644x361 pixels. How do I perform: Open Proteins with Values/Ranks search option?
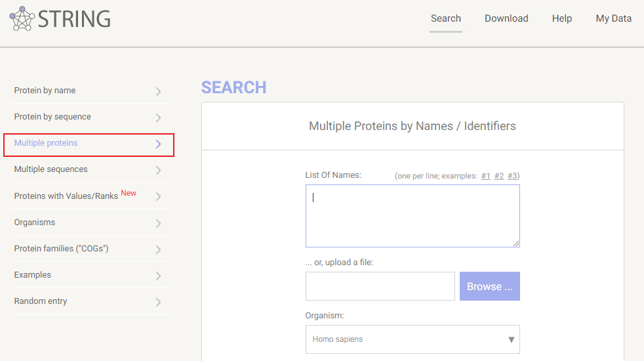(x=66, y=196)
